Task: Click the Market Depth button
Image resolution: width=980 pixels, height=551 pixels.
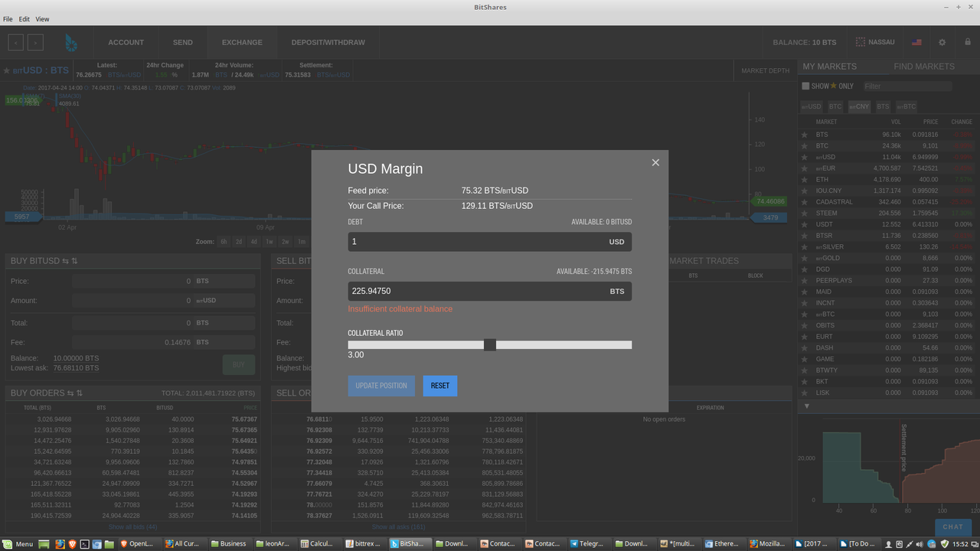Action: 765,71
